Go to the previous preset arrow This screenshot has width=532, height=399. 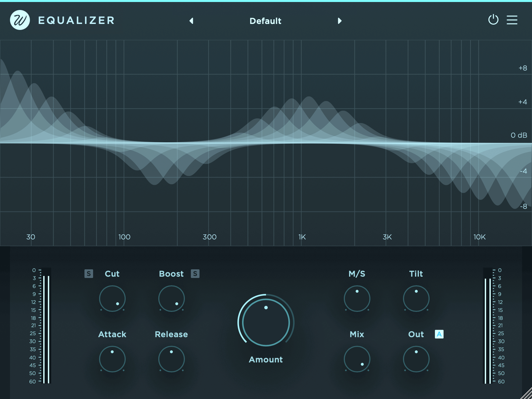[191, 21]
